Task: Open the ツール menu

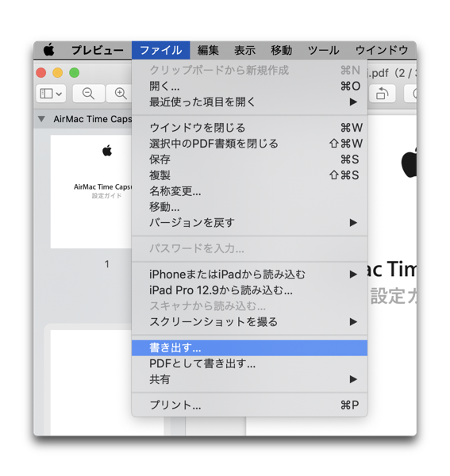Action: 323,50
